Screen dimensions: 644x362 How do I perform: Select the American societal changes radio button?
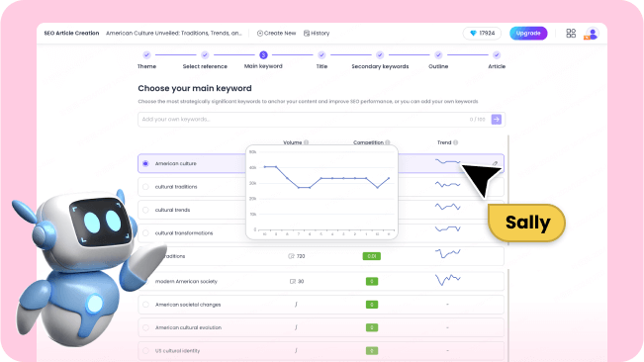tap(145, 305)
